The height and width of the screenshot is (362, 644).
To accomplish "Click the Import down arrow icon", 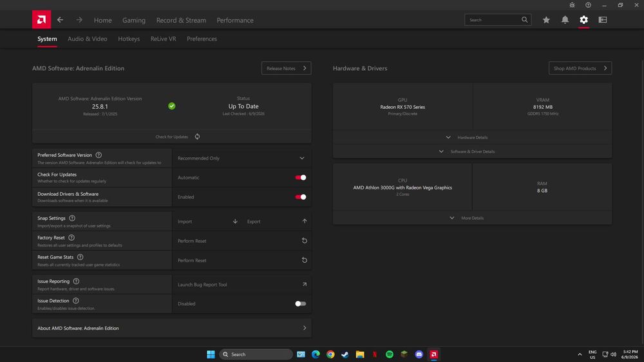I will coord(235,221).
